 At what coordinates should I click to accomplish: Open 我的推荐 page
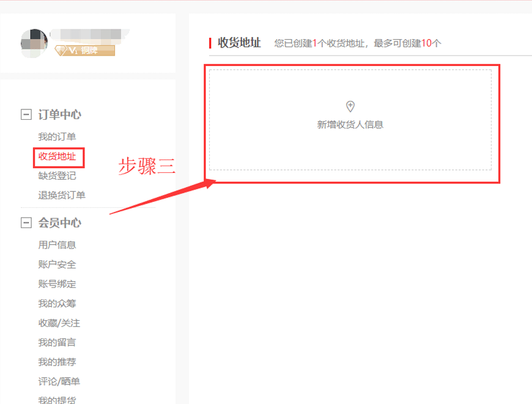[57, 362]
